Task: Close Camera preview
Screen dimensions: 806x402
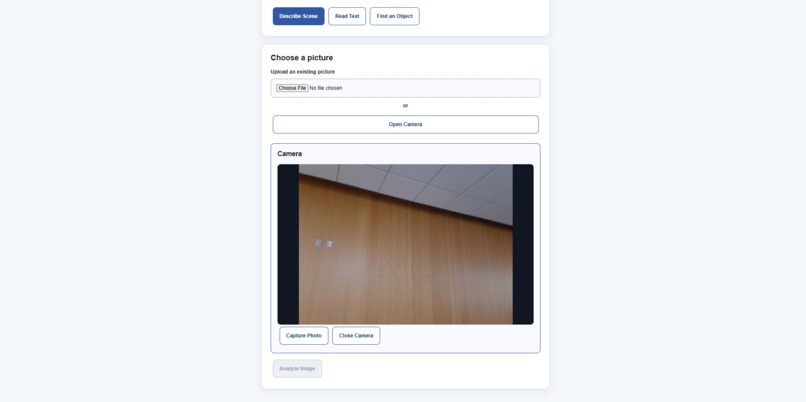Action: click(356, 336)
